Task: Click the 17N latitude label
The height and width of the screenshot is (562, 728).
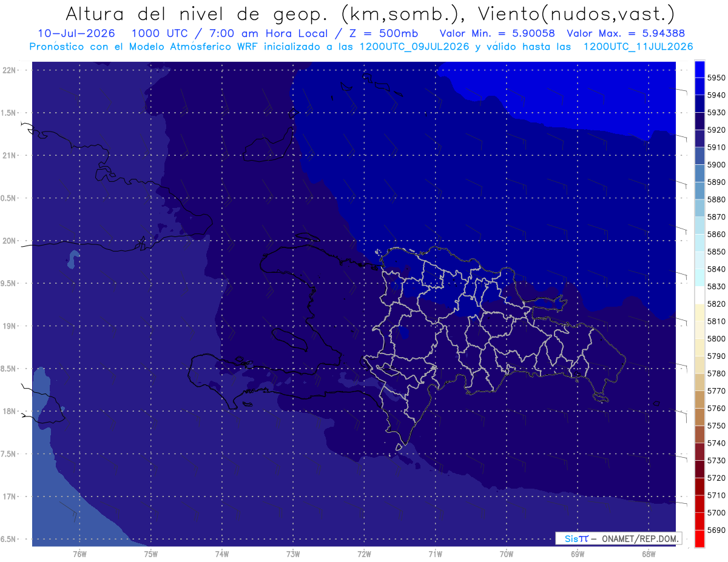Action: pos(8,497)
